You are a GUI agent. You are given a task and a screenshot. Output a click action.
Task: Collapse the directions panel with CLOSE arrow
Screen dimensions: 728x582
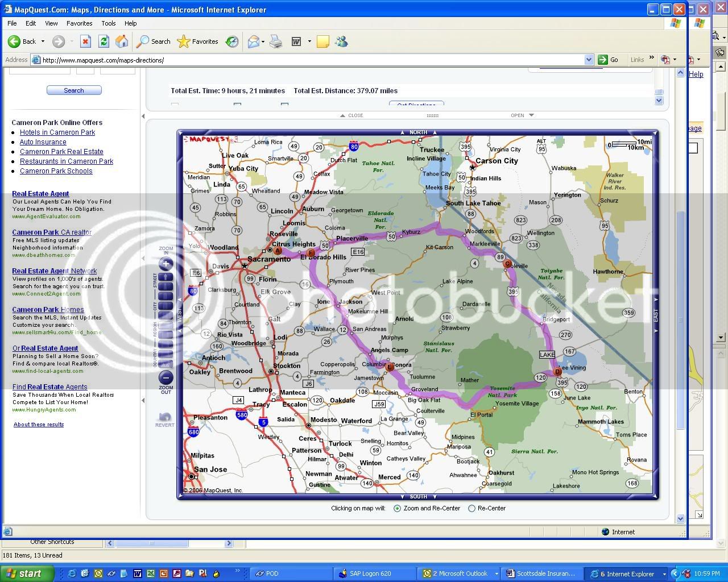351,115
